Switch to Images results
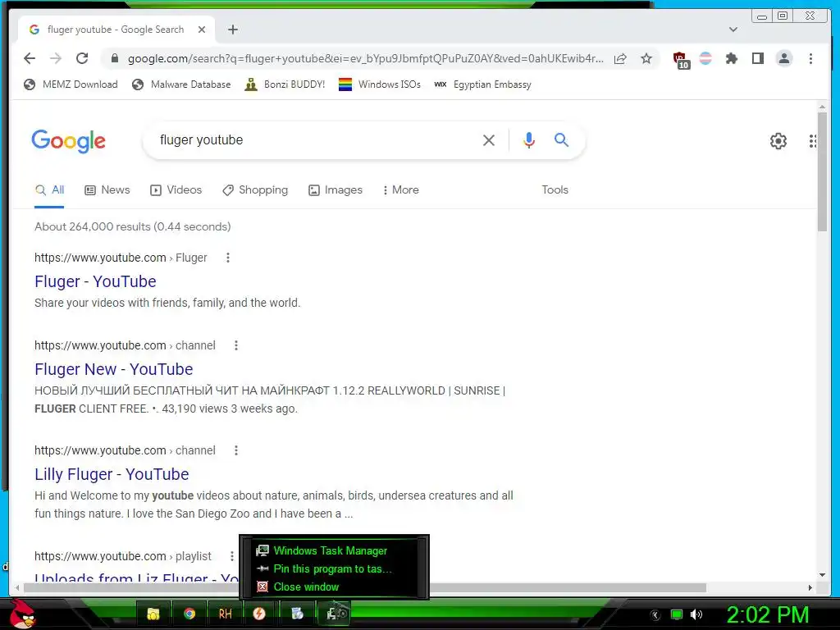The image size is (840, 630). [x=336, y=190]
